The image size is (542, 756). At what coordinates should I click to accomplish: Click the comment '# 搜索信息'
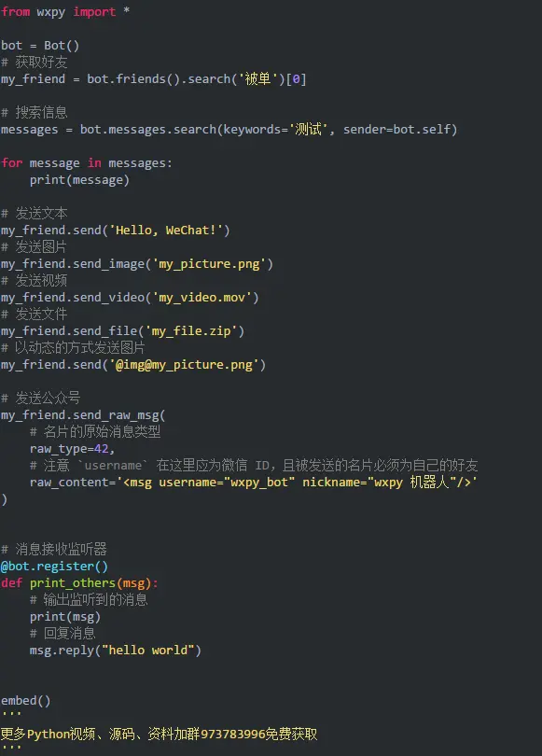click(x=35, y=112)
